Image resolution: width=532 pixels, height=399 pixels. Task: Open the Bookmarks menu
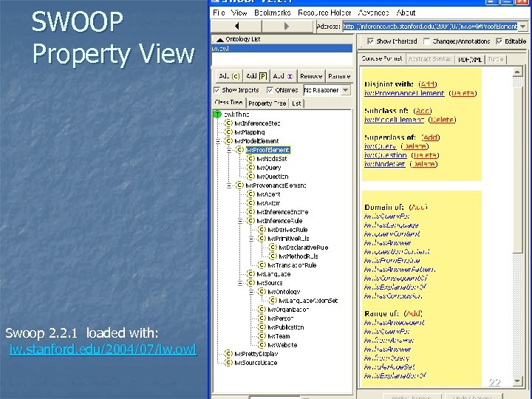[273, 13]
